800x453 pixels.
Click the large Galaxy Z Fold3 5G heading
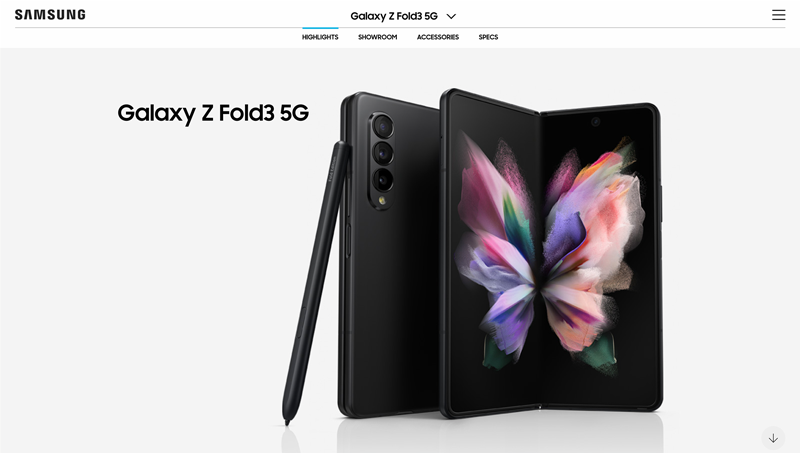pos(213,113)
